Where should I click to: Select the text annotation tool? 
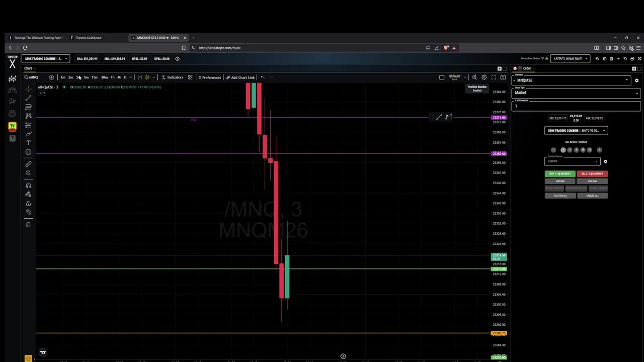[28, 143]
